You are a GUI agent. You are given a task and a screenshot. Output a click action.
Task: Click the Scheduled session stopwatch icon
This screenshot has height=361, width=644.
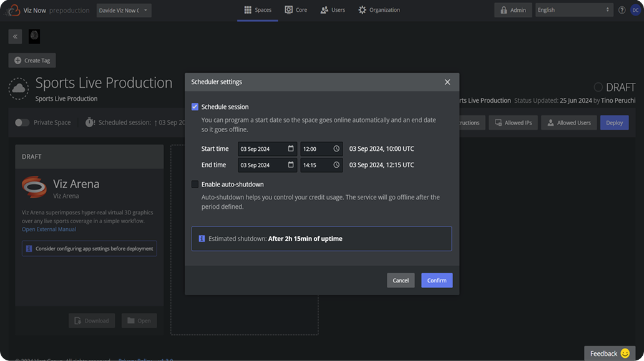pyautogui.click(x=89, y=122)
